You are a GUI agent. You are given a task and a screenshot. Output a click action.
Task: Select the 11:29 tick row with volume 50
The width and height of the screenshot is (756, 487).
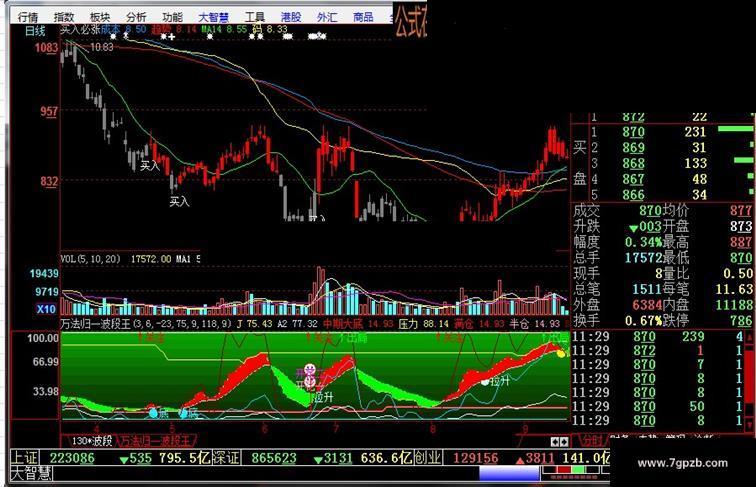pos(658,406)
